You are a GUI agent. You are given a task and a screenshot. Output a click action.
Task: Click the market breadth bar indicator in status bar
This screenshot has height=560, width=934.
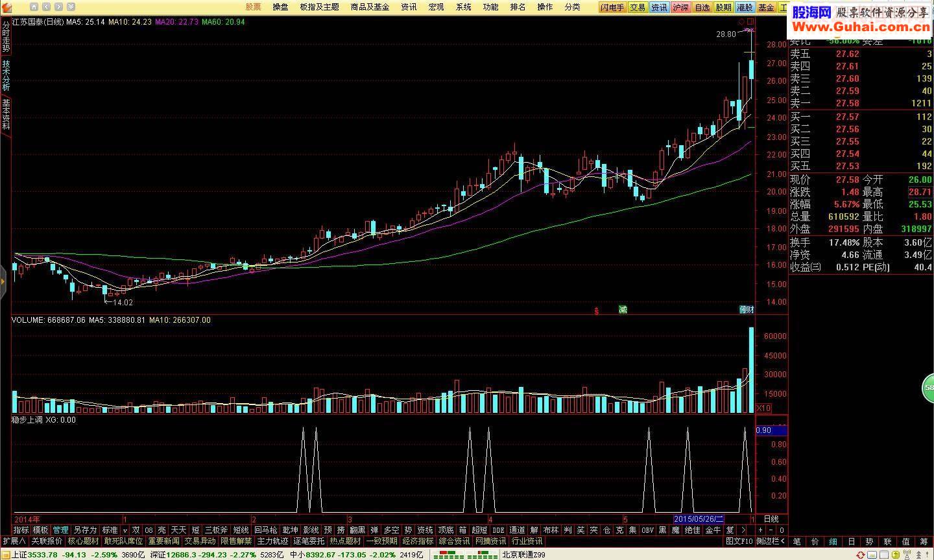[465, 555]
